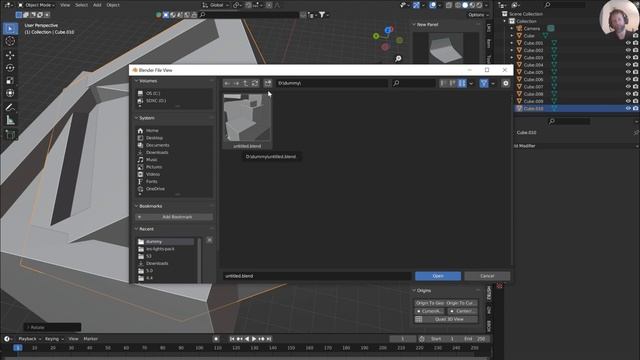Viewport: 640px width, 360px height.
Task: Click the Origin To Geo button
Action: click(430, 303)
